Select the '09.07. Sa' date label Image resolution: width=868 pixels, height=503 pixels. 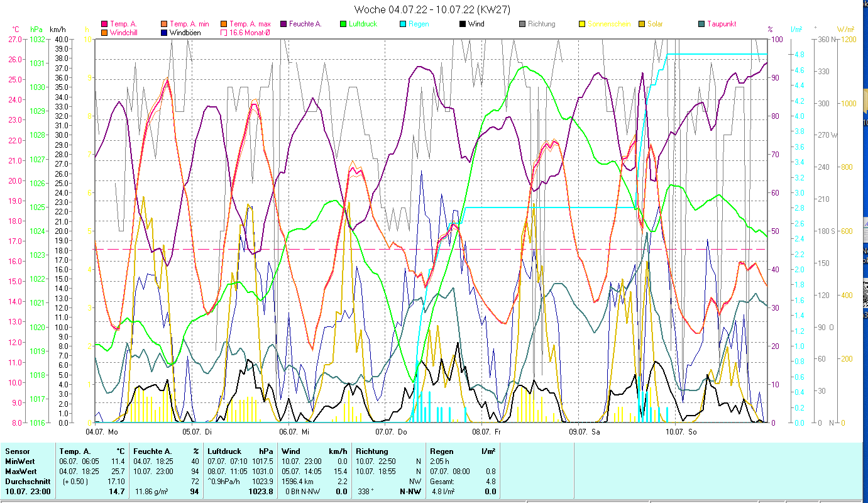(x=585, y=432)
